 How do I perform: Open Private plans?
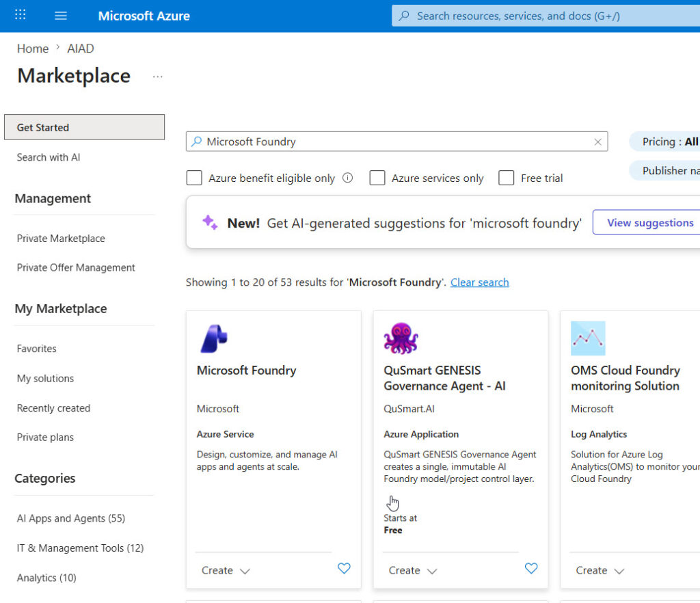pos(45,438)
